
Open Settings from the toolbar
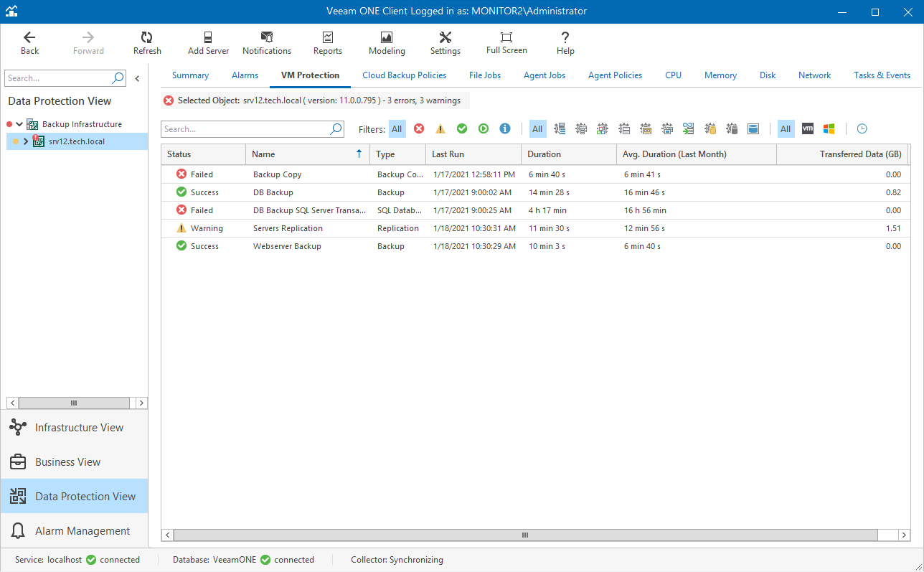coord(445,44)
